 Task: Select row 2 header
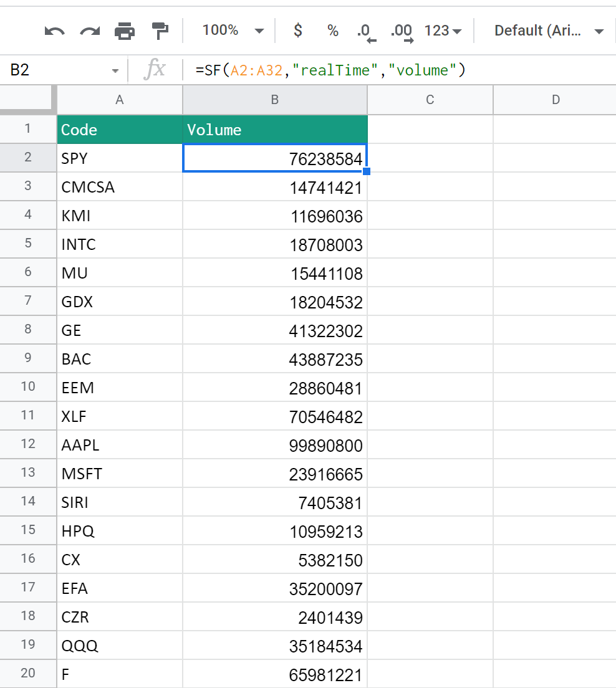[x=27, y=158]
